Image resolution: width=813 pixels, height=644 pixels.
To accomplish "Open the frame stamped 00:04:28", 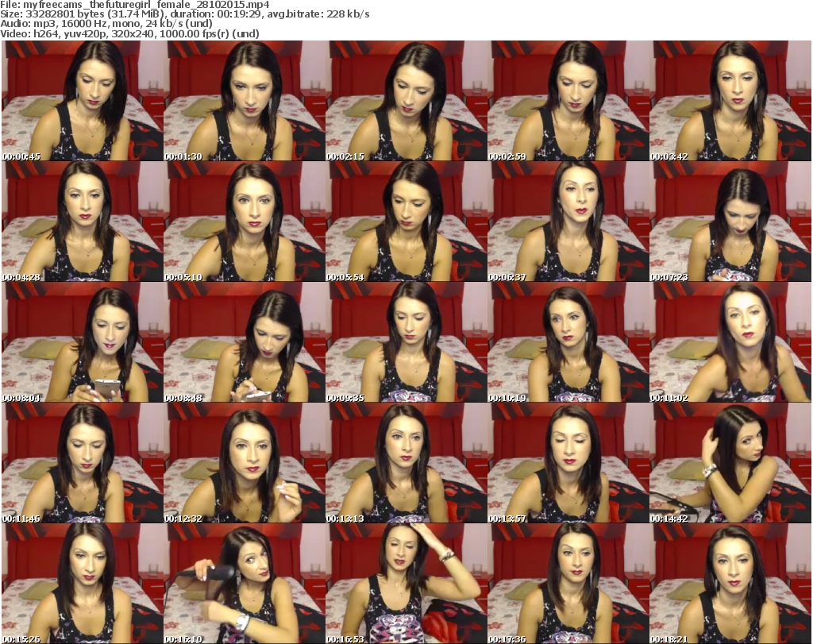I will click(x=82, y=222).
